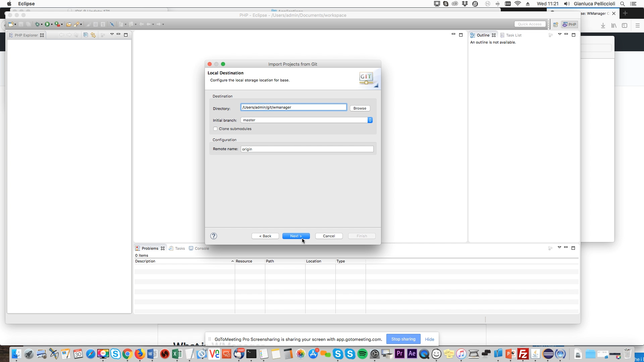Screen dimensions: 644x362
Task: Click the Next button in the wizard
Action: click(x=296, y=236)
